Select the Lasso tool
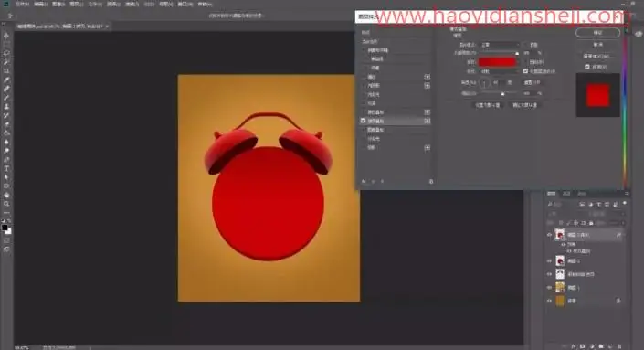 [x=6, y=53]
